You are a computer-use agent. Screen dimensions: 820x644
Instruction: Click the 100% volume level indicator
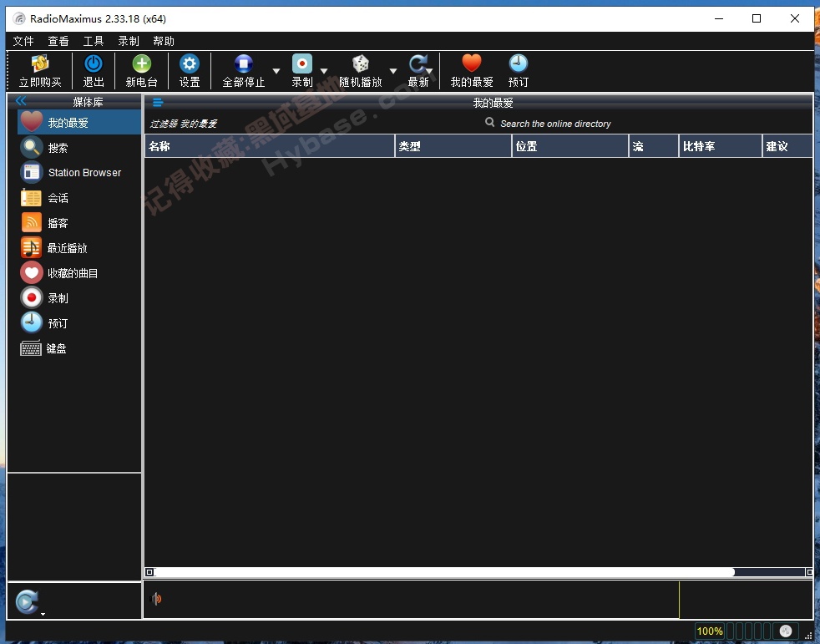(x=710, y=631)
